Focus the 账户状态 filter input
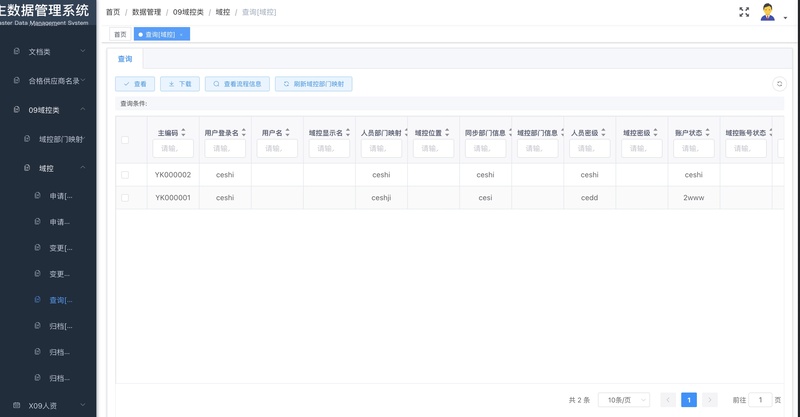The image size is (800, 417). point(694,148)
